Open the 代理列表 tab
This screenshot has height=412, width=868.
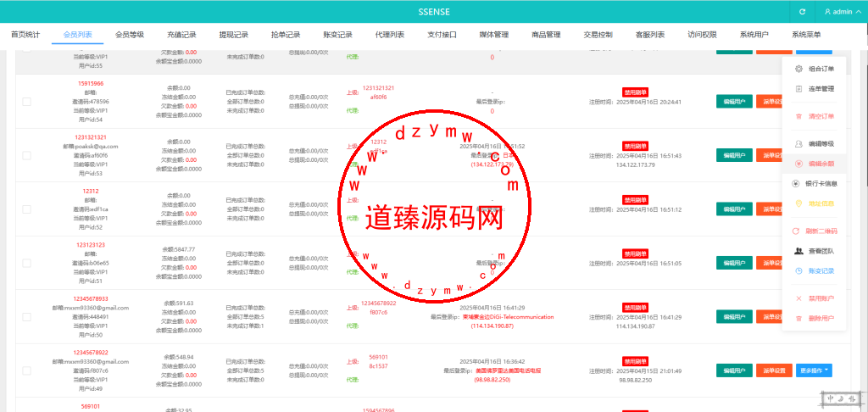point(390,34)
